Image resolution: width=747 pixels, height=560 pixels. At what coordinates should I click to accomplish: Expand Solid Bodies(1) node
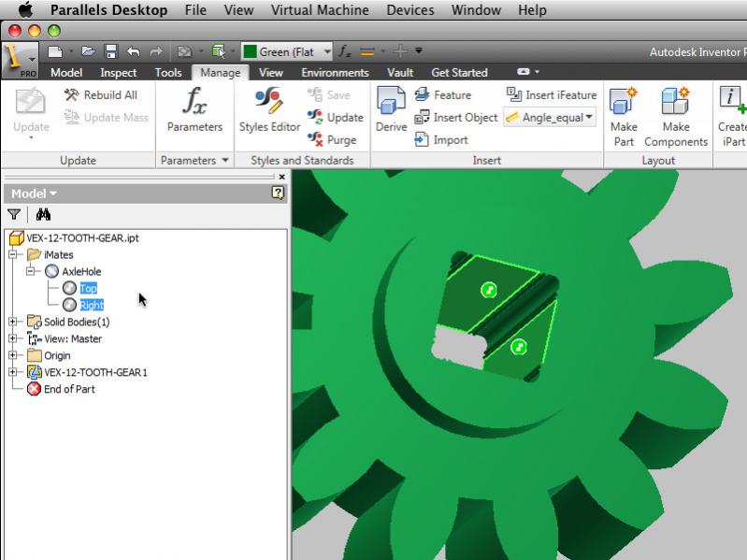click(13, 322)
